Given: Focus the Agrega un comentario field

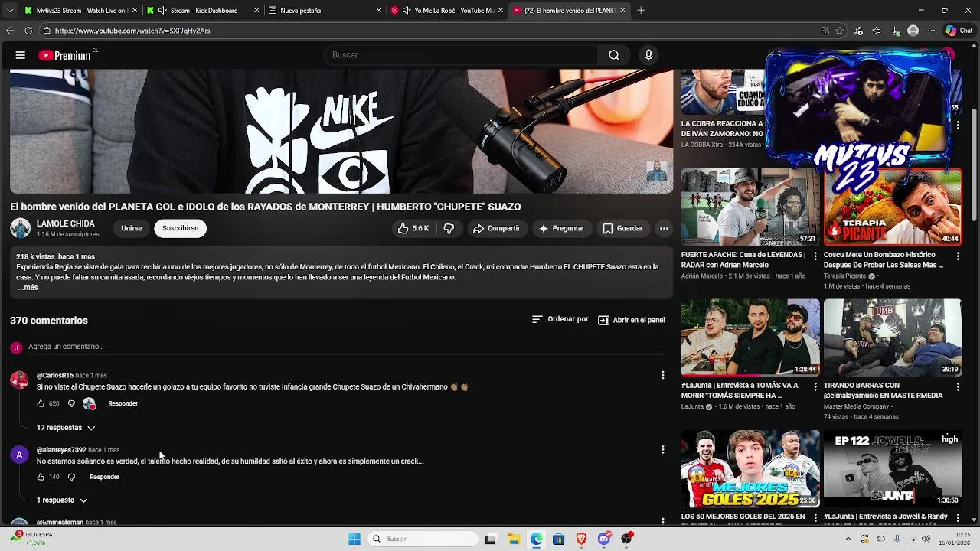Looking at the screenshot, I should 347,347.
